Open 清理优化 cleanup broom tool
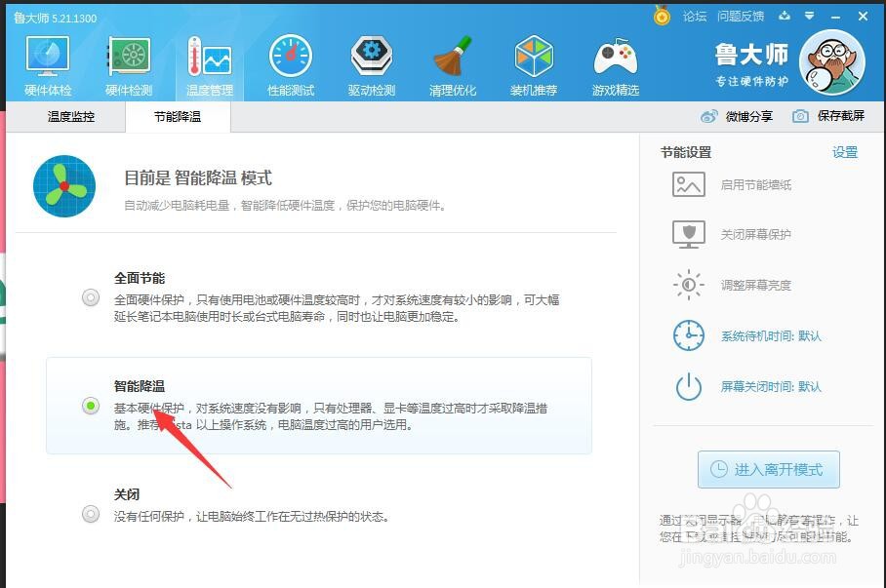 pos(453,66)
